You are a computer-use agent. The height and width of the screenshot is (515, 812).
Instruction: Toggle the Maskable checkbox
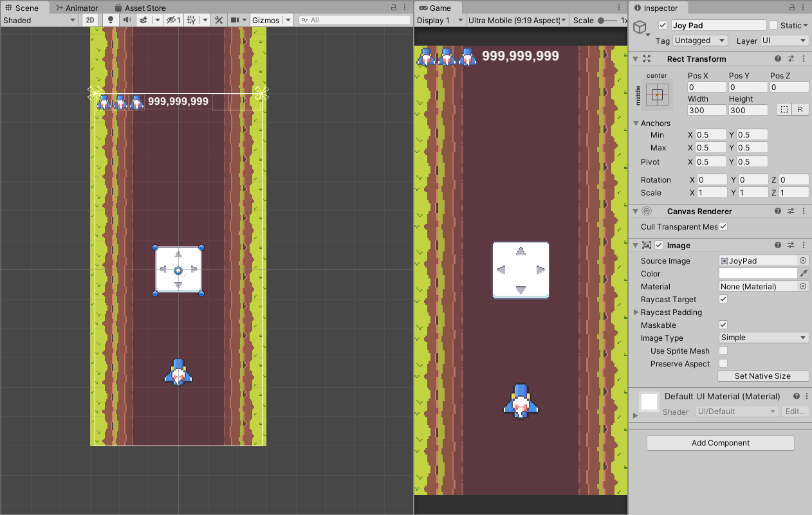click(x=723, y=325)
